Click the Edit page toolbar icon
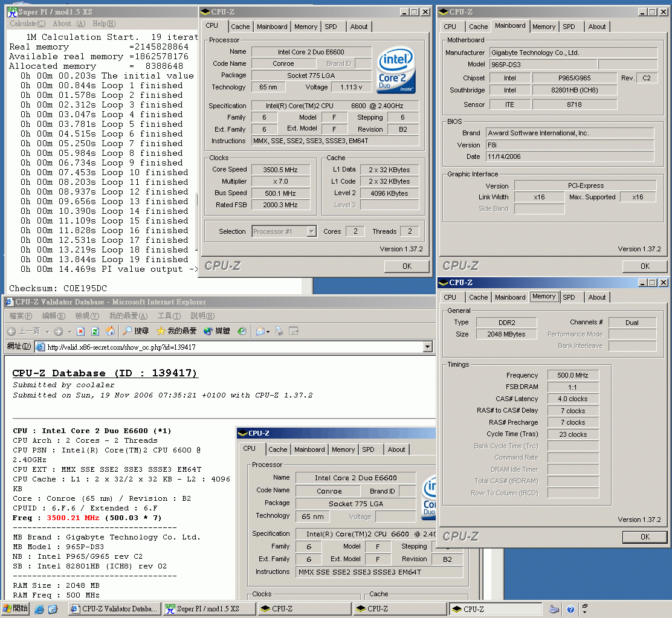The height and width of the screenshot is (618, 672). click(x=294, y=331)
